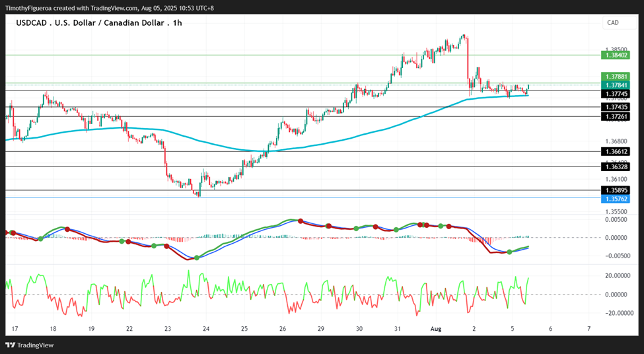Select the green 1.38402 price label
The width and height of the screenshot is (644, 354).
pyautogui.click(x=614, y=55)
